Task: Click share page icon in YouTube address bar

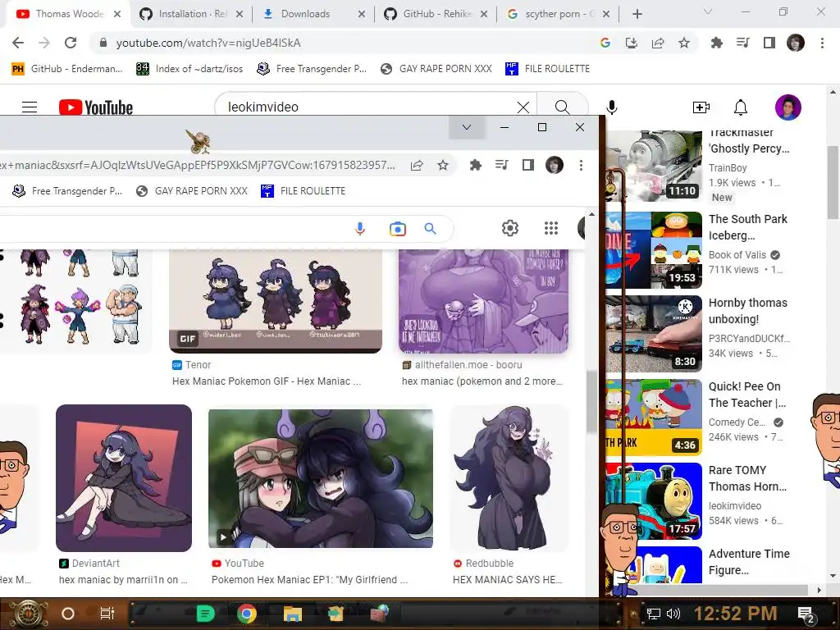Action: (658, 43)
